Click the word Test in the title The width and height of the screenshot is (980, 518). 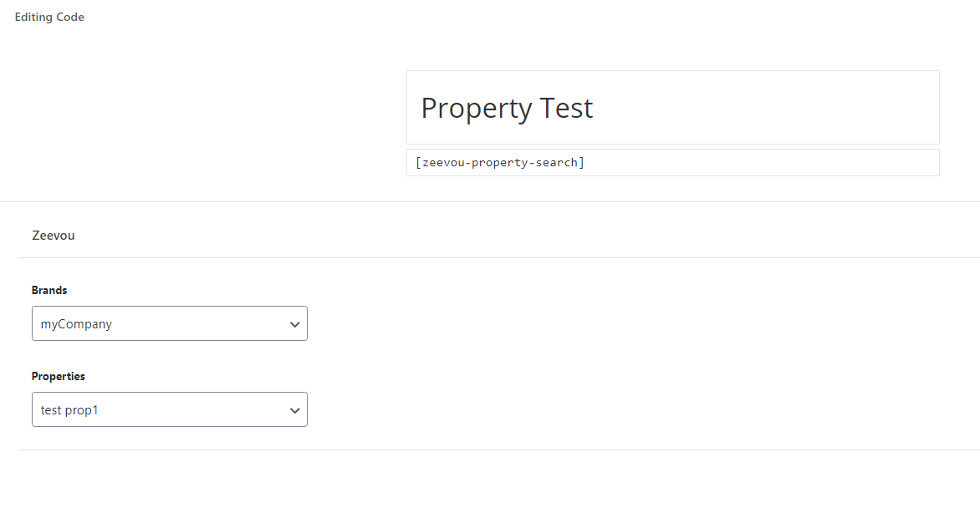click(566, 108)
